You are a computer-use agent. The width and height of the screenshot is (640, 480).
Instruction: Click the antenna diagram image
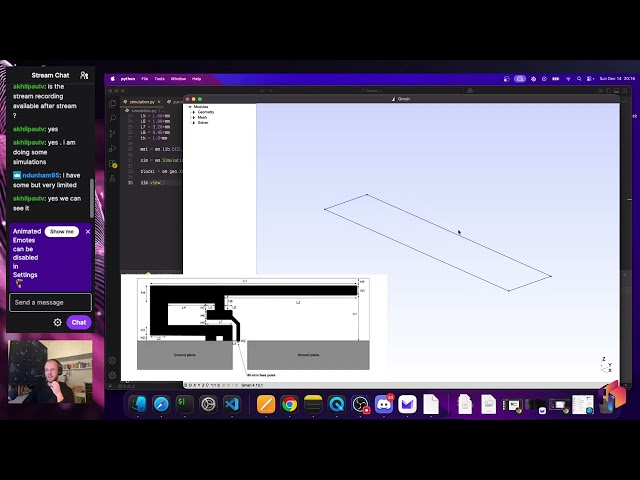coord(253,327)
